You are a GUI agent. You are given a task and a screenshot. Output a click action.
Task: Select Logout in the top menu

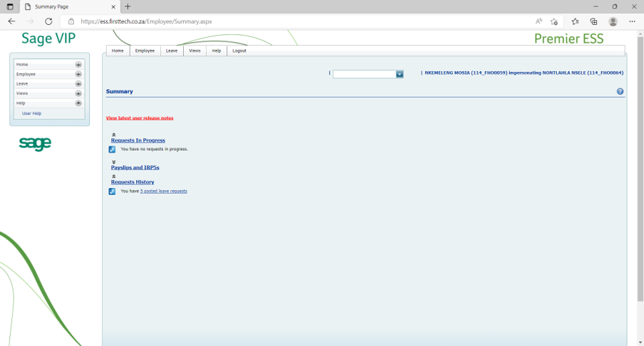point(239,51)
